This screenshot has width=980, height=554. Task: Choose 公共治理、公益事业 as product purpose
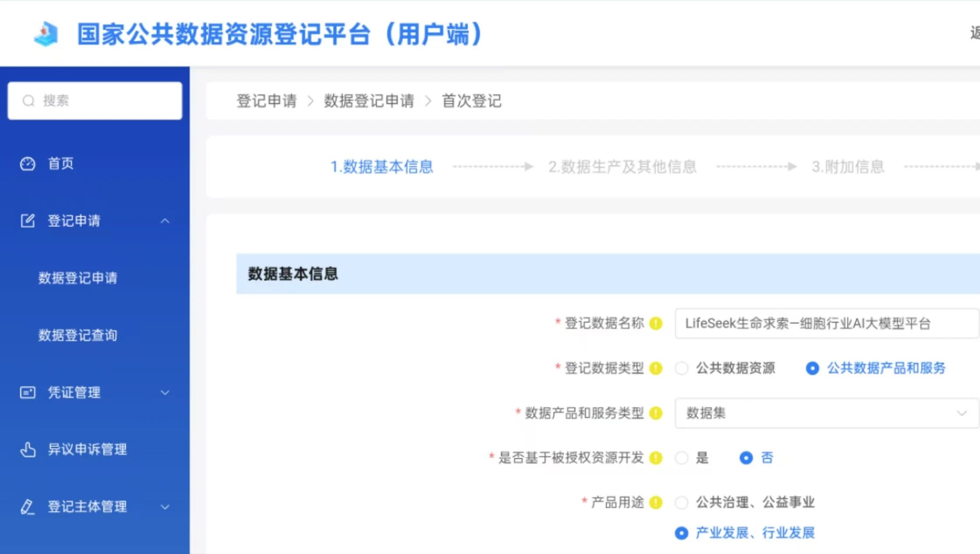tap(681, 502)
